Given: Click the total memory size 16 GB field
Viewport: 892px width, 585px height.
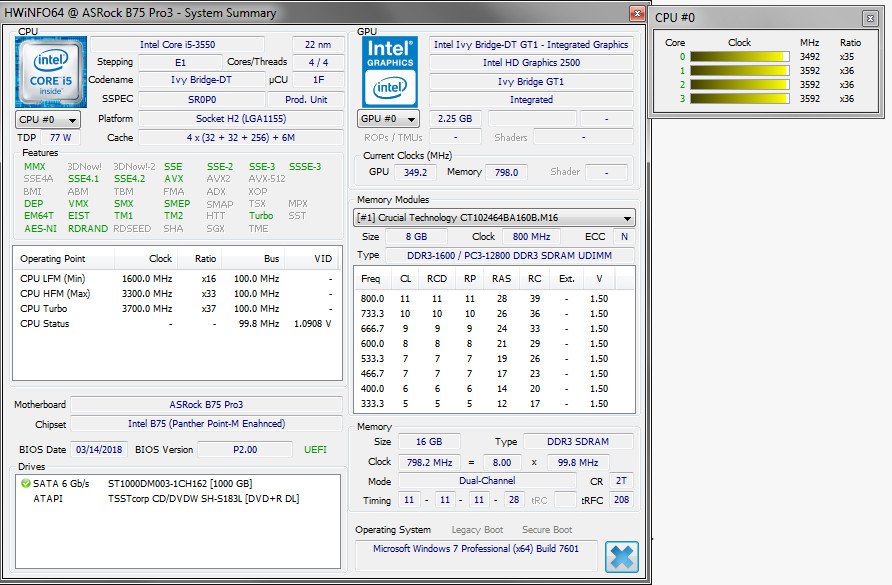Looking at the screenshot, I should (429, 442).
